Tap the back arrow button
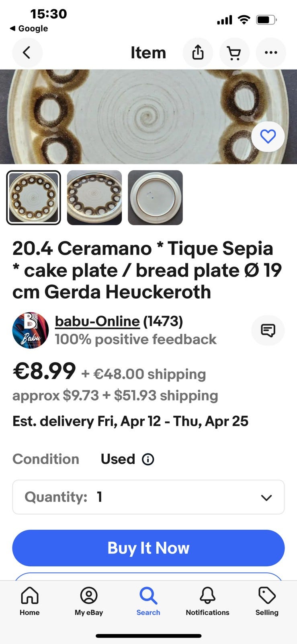This screenshot has height=644, width=297. coord(27,53)
